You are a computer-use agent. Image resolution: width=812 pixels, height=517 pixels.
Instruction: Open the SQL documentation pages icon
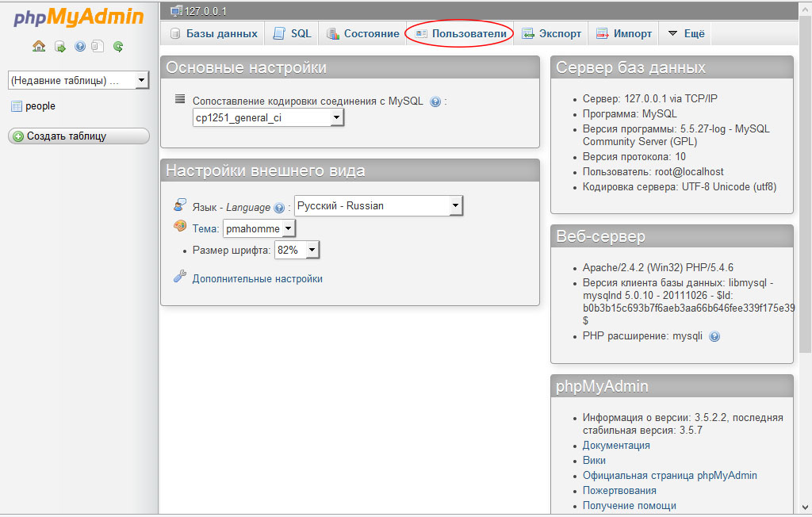click(x=98, y=46)
